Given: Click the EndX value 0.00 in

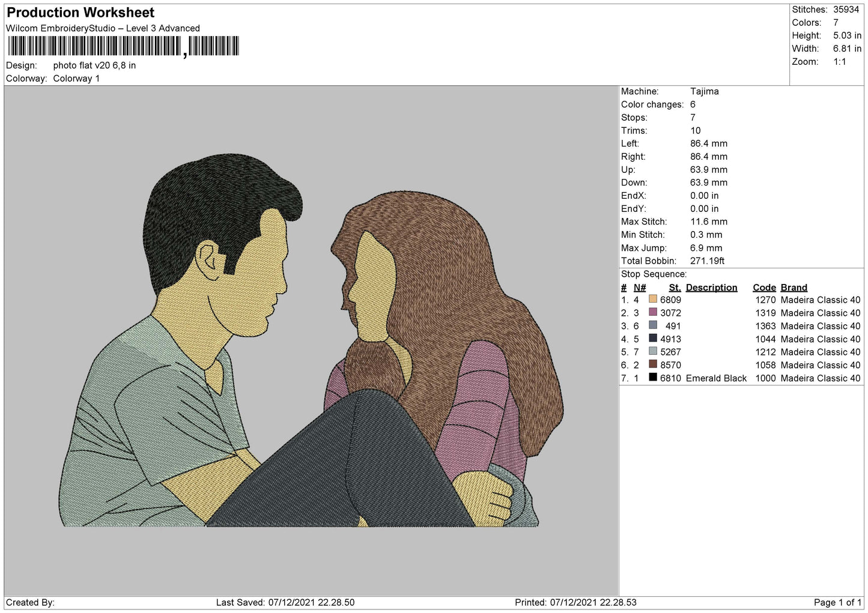Looking at the screenshot, I should 704,196.
